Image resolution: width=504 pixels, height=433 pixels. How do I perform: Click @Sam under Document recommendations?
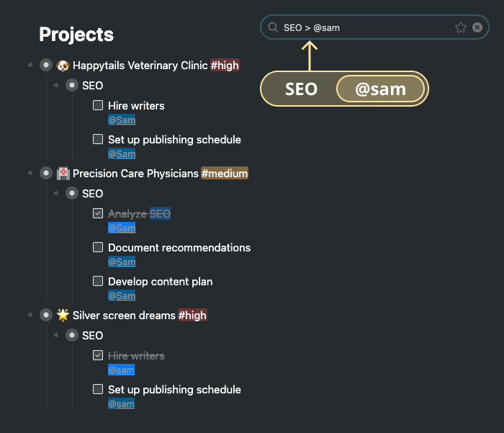[x=122, y=262]
